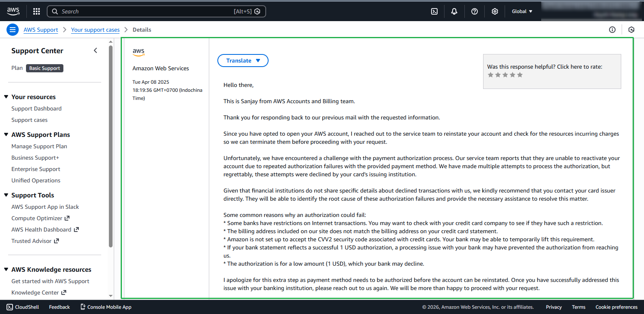Open the settings gear in the top bar

(495, 11)
